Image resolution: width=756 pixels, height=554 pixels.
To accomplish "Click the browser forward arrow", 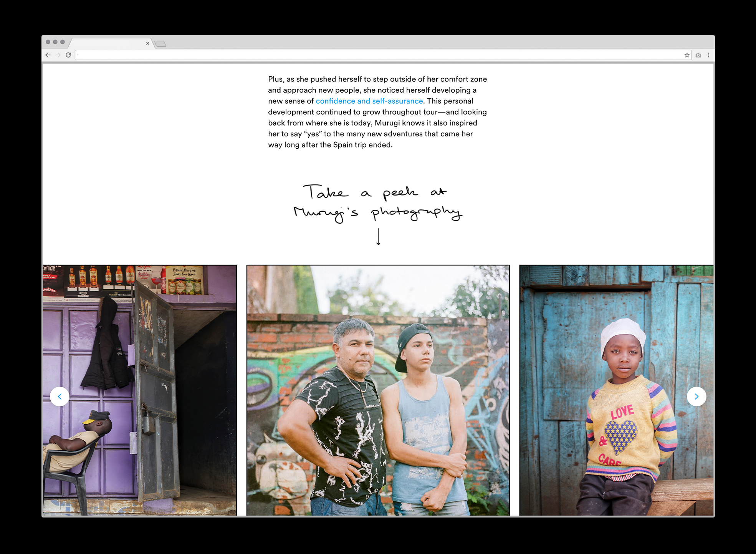I will click(x=58, y=55).
